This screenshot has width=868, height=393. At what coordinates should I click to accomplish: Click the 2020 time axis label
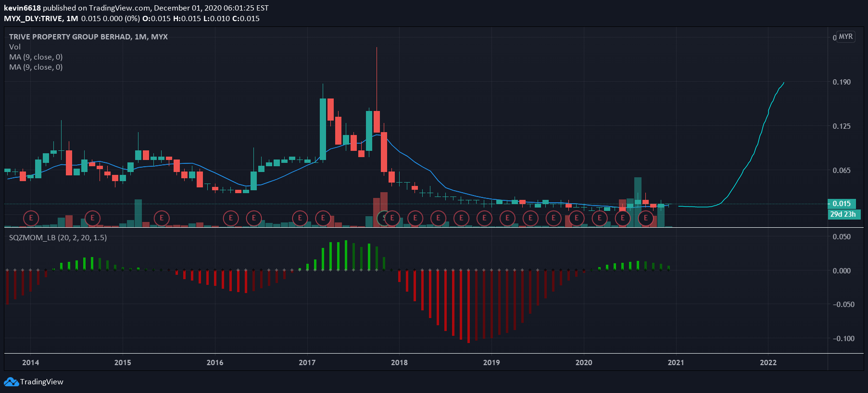(584, 363)
